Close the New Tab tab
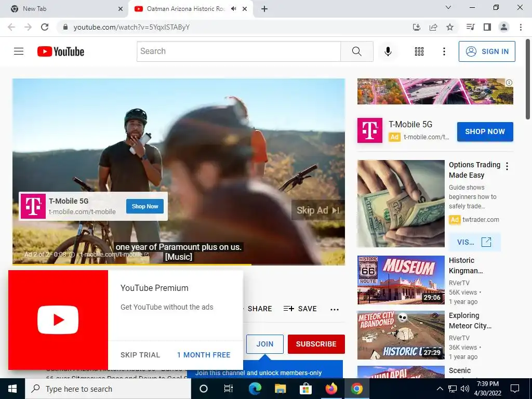This screenshot has height=399, width=532. pyautogui.click(x=120, y=9)
